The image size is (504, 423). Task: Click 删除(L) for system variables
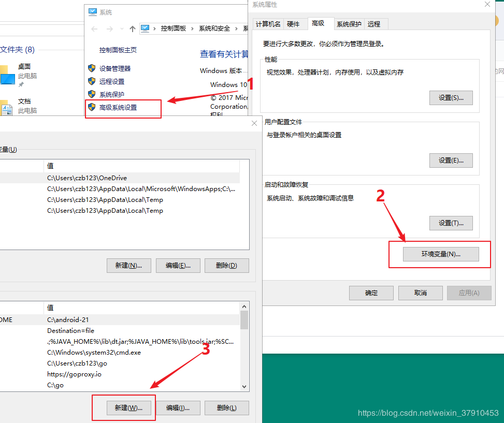[x=226, y=408]
